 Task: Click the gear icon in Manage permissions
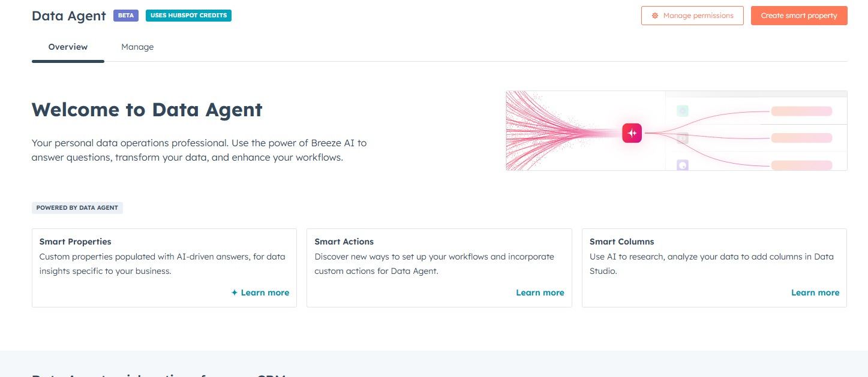pyautogui.click(x=655, y=16)
